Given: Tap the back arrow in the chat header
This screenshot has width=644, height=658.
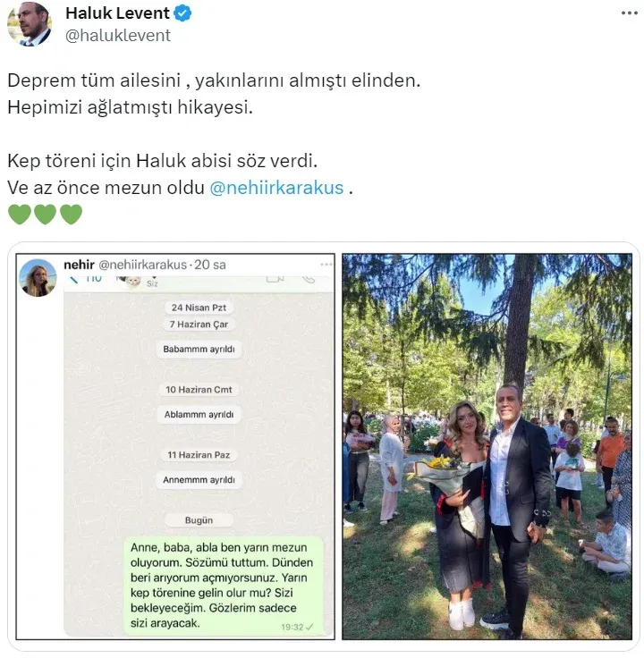Looking at the screenshot, I should pos(74,279).
